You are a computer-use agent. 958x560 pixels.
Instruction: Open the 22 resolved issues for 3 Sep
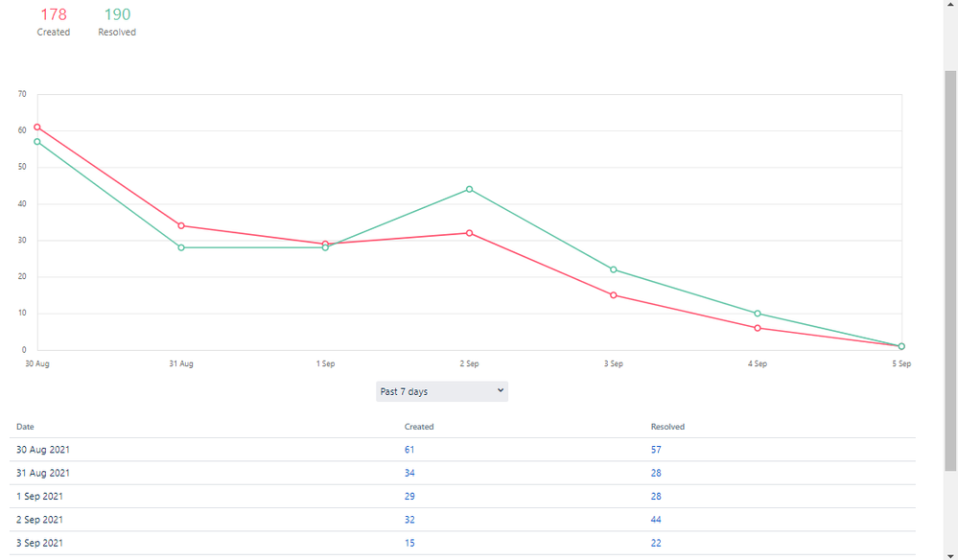point(655,543)
